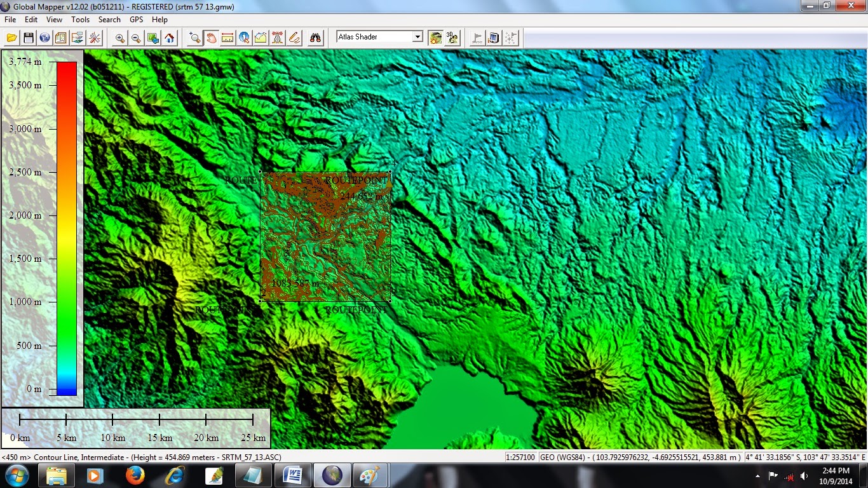Image resolution: width=868 pixels, height=488 pixels.
Task: Activate the Measure tool
Action: pyautogui.click(x=227, y=37)
